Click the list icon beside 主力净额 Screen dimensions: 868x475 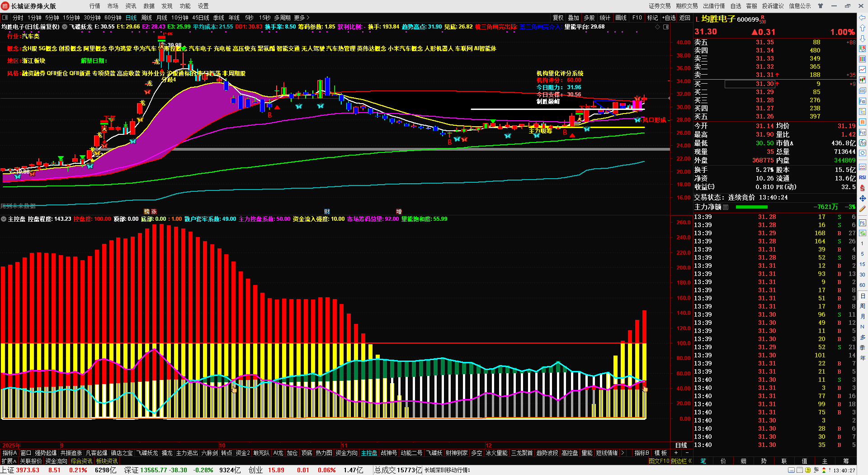(726, 207)
